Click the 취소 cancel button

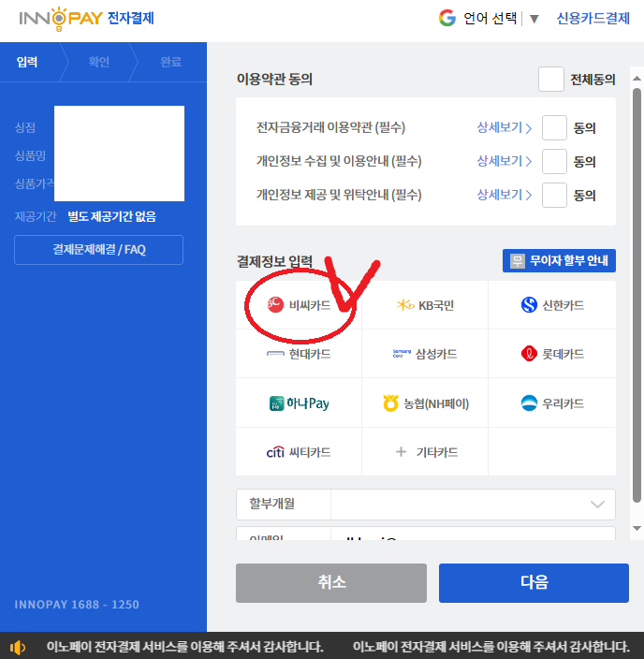click(x=331, y=583)
